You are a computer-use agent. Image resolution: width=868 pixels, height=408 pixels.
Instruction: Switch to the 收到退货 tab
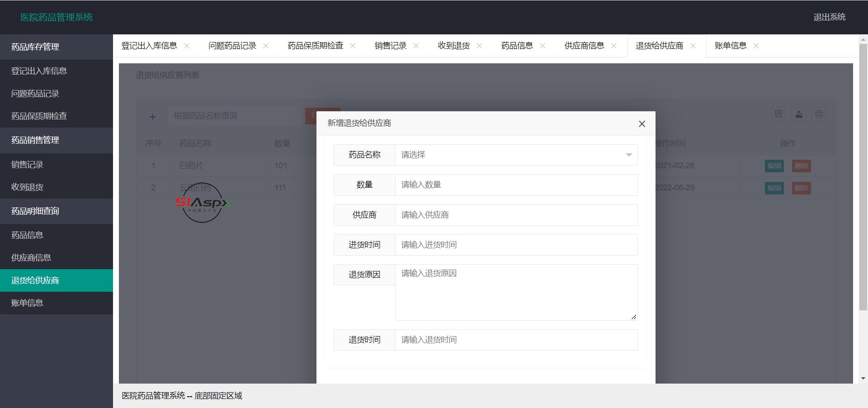[x=453, y=45]
